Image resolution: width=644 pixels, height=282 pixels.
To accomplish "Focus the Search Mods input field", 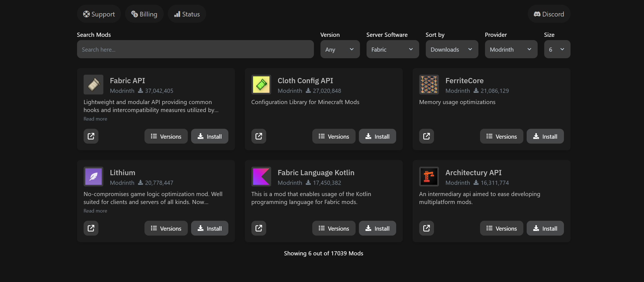I will (195, 49).
